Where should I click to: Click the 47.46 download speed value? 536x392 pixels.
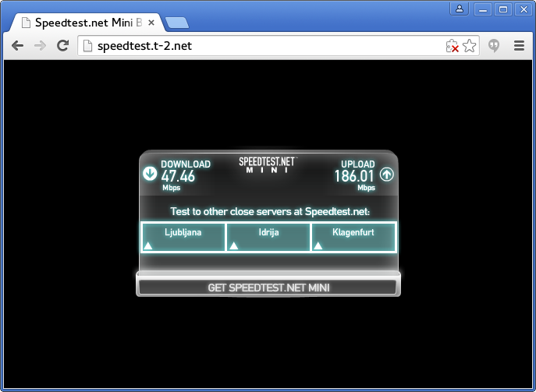point(178,176)
